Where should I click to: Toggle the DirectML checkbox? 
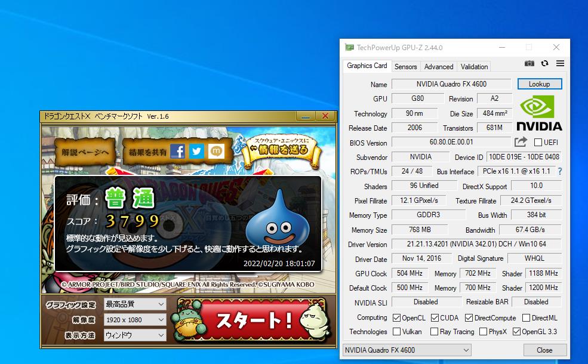526,318
